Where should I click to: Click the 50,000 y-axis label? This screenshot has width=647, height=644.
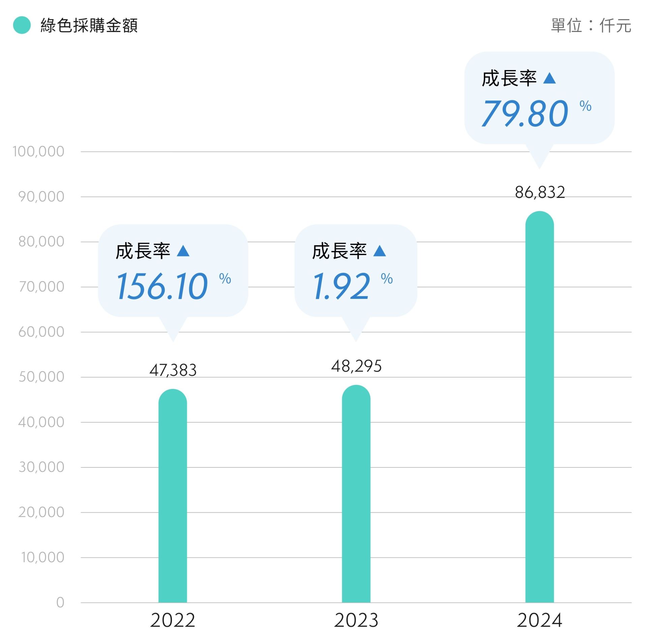41,377
